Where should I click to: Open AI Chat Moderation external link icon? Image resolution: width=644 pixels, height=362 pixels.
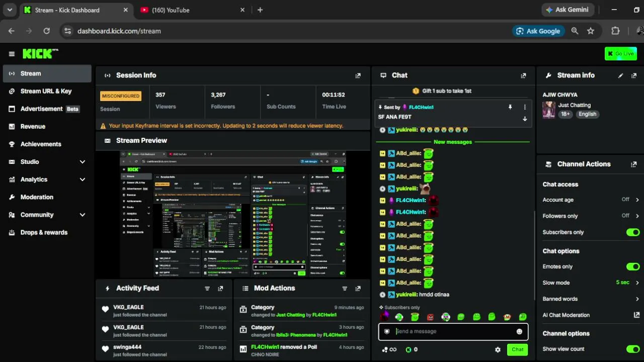tap(636, 315)
